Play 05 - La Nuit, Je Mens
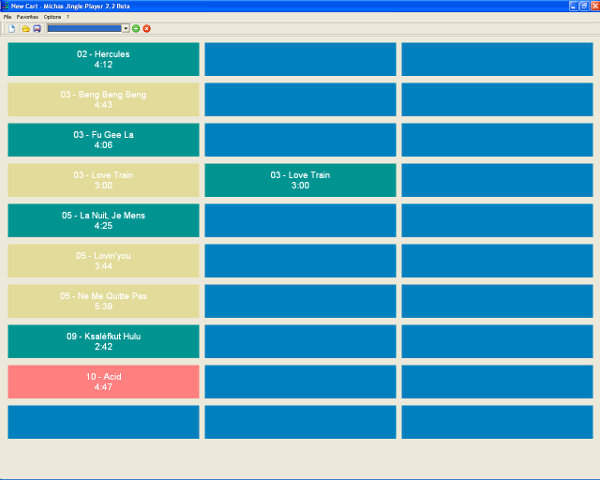The height and width of the screenshot is (480, 600). [x=103, y=220]
